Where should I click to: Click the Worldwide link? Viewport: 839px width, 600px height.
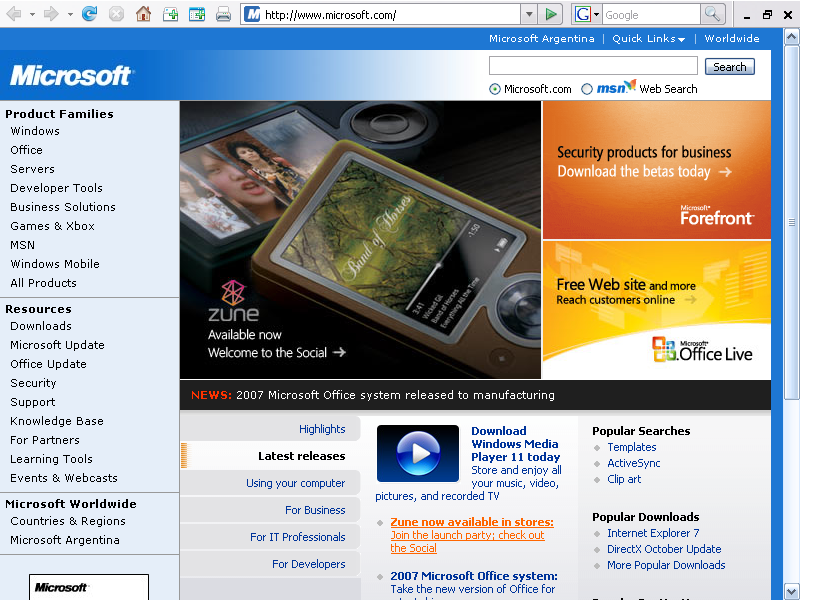coord(732,39)
